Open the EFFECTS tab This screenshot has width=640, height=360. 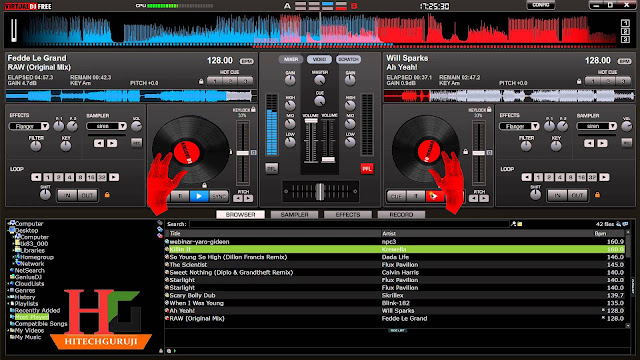348,214
